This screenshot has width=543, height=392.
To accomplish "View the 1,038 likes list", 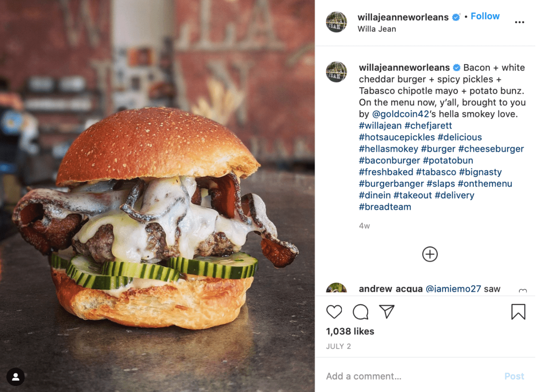I will 350,331.
